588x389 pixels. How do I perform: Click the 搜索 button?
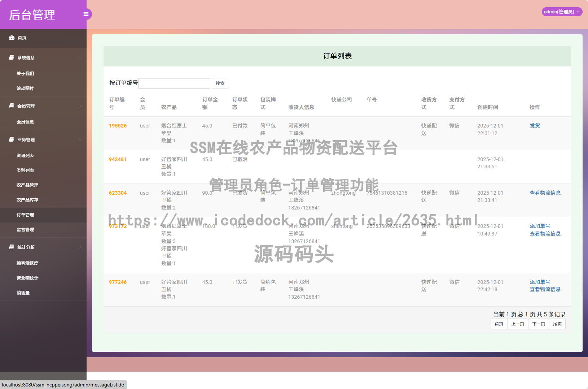coord(220,83)
